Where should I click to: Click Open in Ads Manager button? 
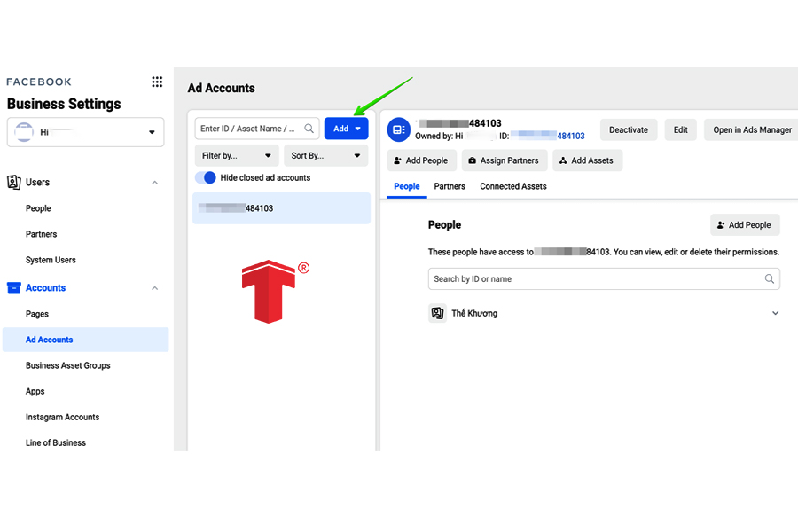click(x=752, y=129)
